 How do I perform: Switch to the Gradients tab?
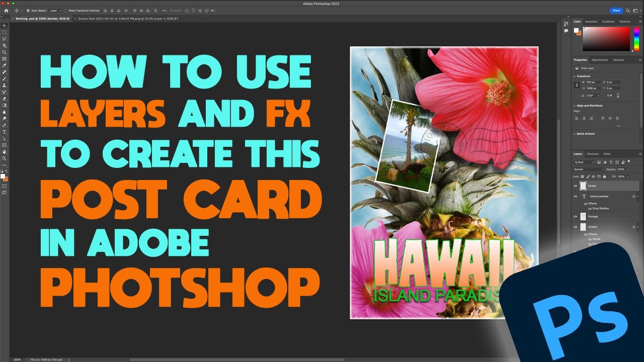(x=608, y=22)
